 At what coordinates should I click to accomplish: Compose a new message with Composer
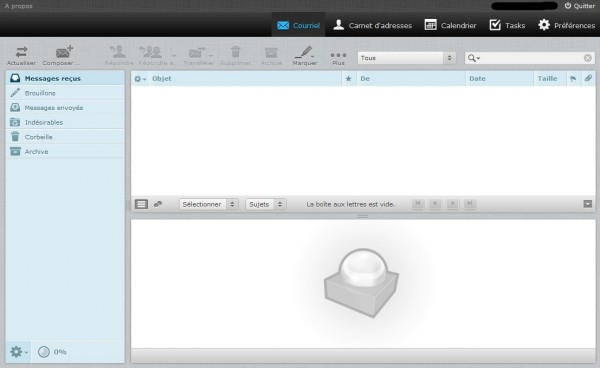tap(60, 56)
